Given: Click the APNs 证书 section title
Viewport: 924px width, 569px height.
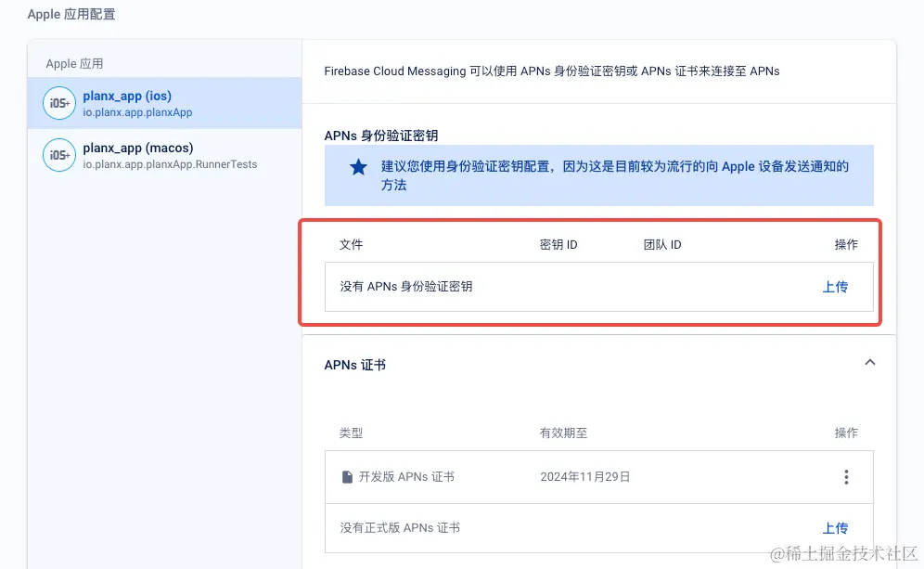Looking at the screenshot, I should click(354, 365).
